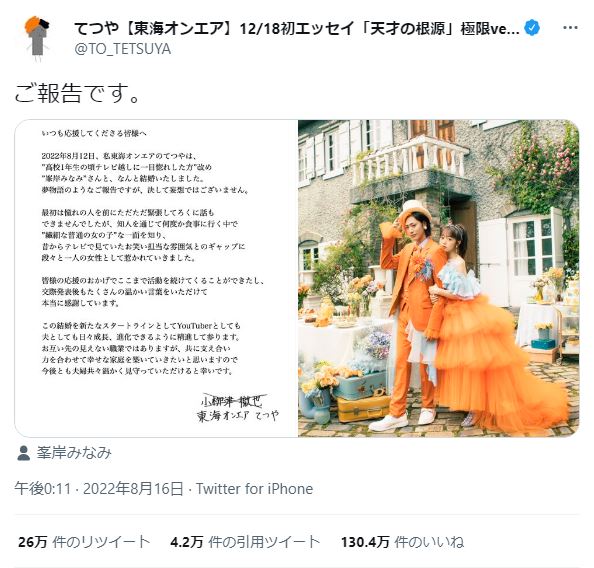Click the 2022年8月16日 date link
This screenshot has height=568, width=594.
click(133, 489)
